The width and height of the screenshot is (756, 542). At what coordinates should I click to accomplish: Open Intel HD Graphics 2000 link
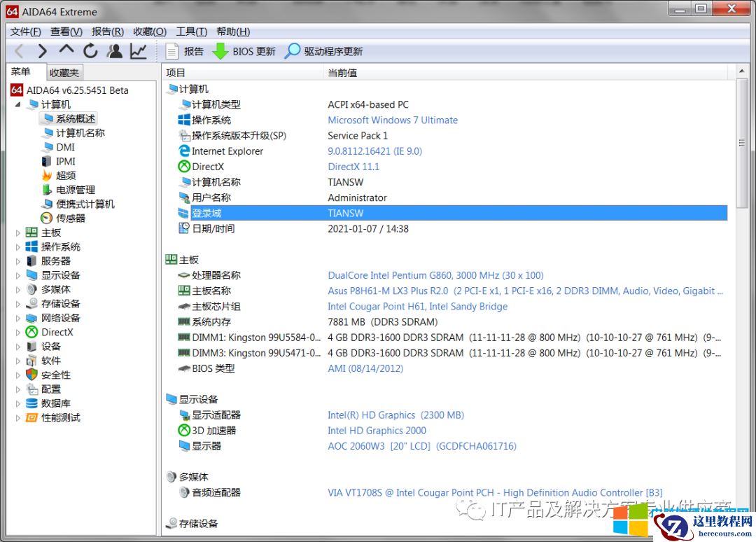[377, 431]
